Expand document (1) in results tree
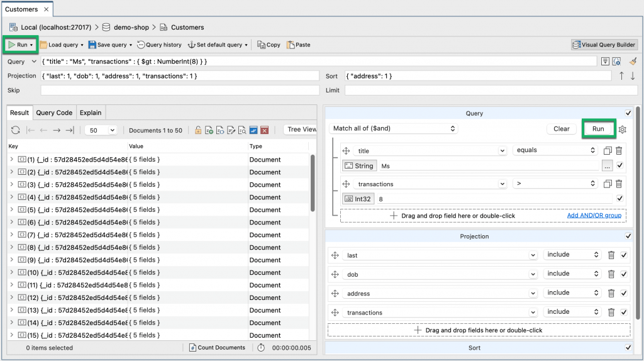The height and width of the screenshot is (361, 644). [x=12, y=160]
